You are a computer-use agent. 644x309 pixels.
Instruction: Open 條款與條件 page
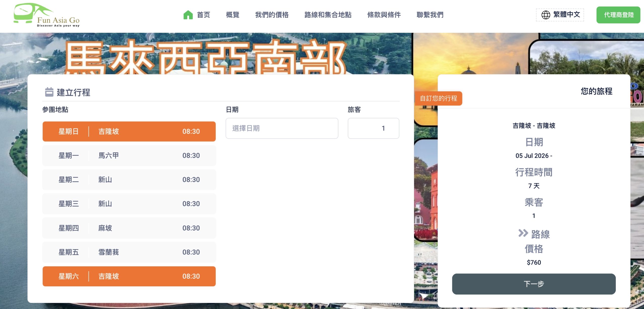pos(384,15)
